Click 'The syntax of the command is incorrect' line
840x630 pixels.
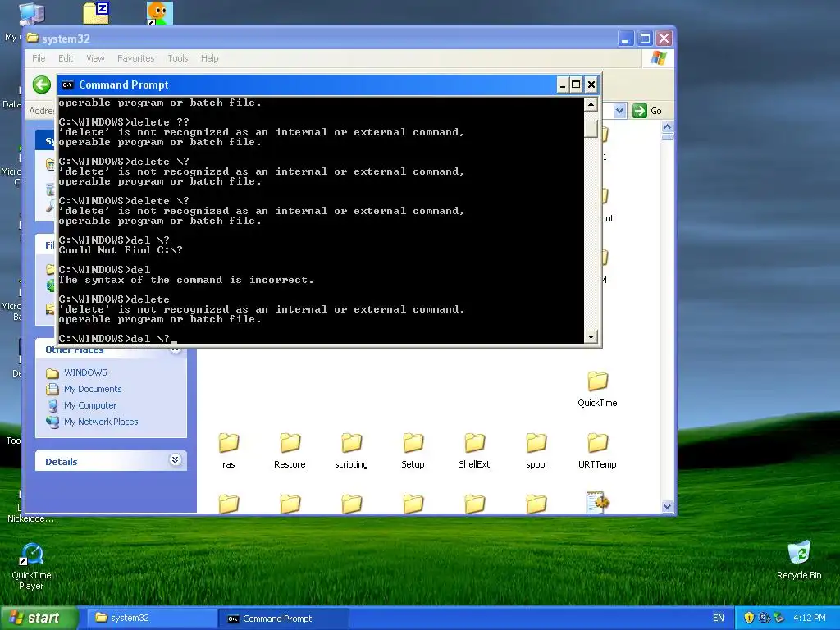pos(186,280)
